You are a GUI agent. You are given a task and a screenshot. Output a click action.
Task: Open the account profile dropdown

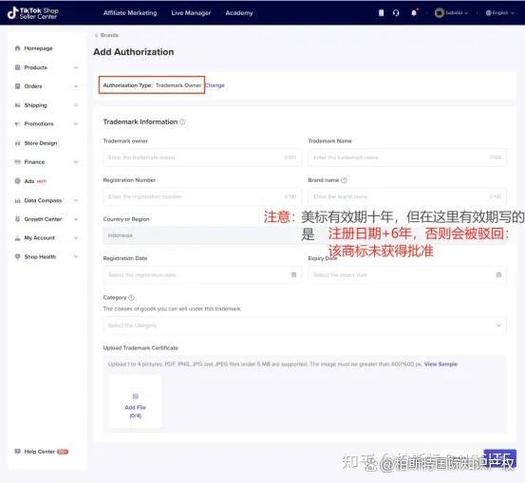point(451,13)
